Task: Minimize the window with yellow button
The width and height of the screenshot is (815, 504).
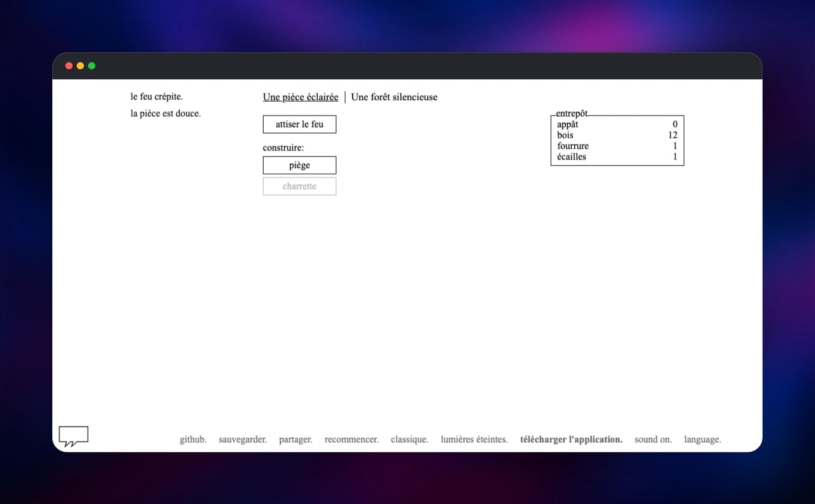Action: coord(80,66)
